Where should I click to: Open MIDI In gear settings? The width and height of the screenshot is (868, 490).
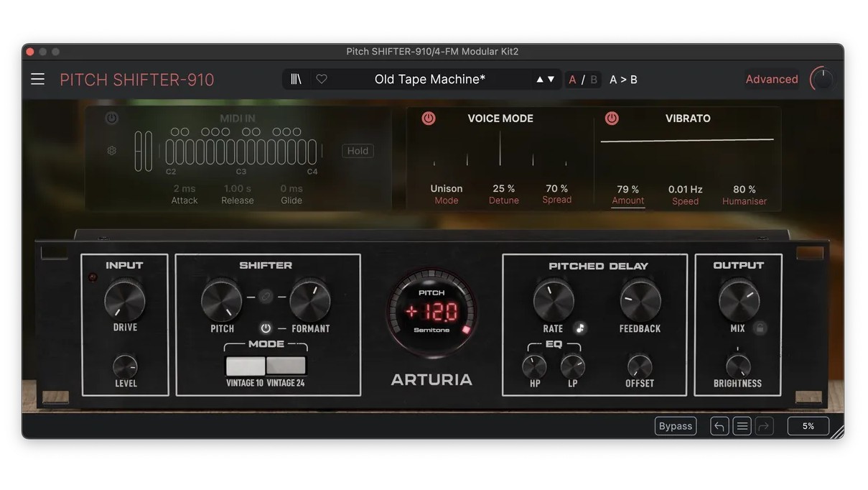pos(111,151)
